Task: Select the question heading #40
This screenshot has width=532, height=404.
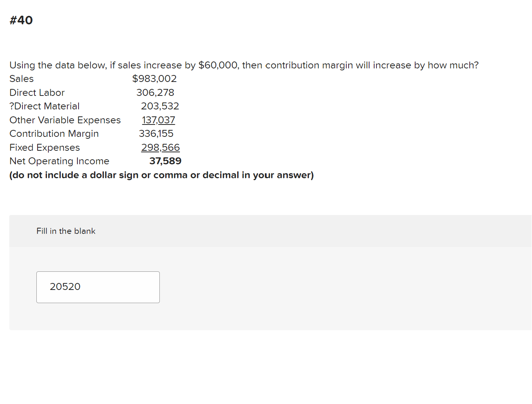Action: click(21, 20)
